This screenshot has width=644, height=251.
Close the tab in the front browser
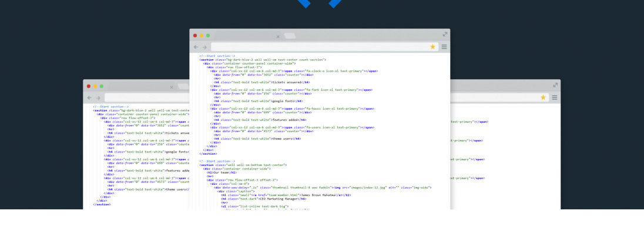point(278,36)
